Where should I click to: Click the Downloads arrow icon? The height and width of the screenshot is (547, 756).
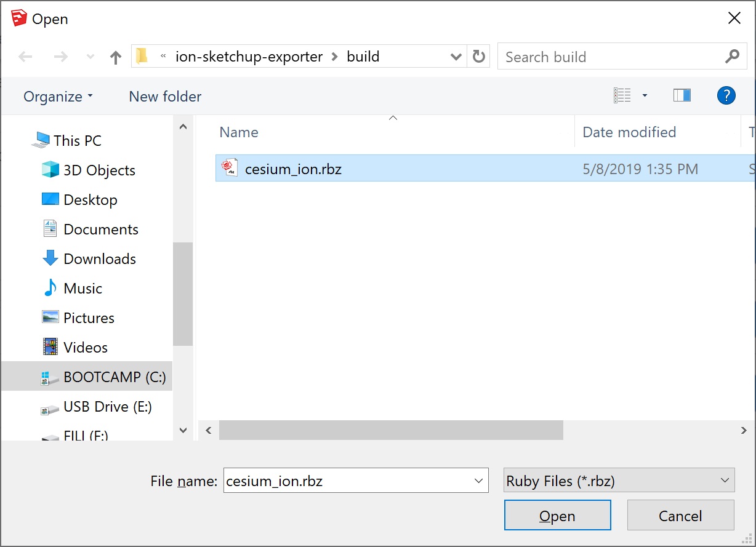point(50,258)
